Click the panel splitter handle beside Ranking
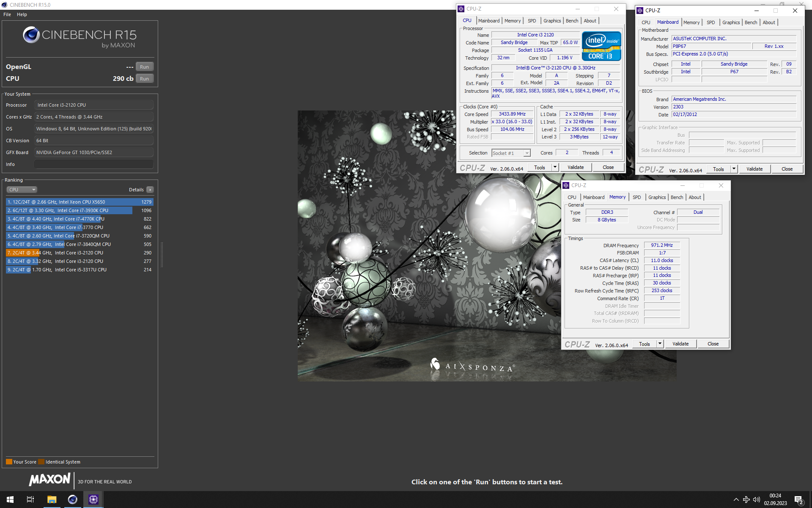Viewport: 812px width, 508px height. pos(162,254)
